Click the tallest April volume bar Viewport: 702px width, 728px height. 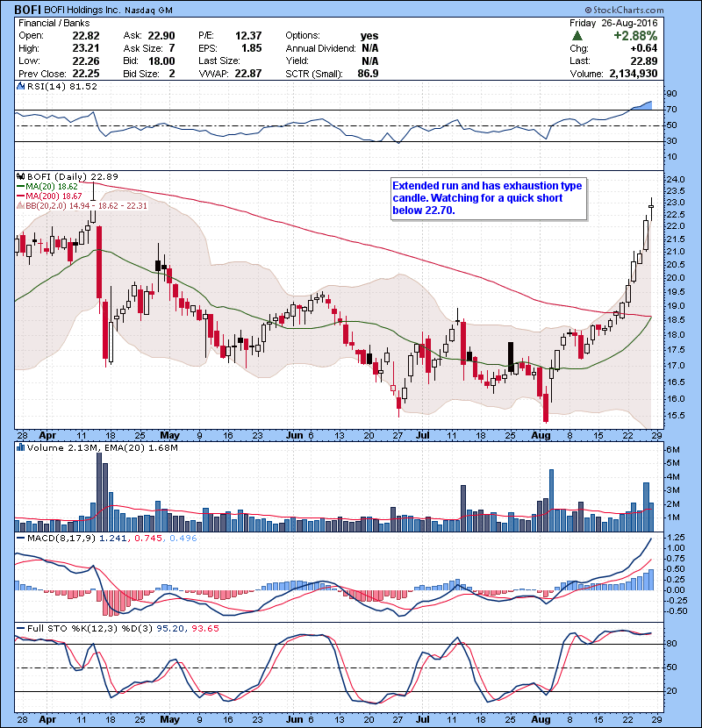pyautogui.click(x=99, y=491)
